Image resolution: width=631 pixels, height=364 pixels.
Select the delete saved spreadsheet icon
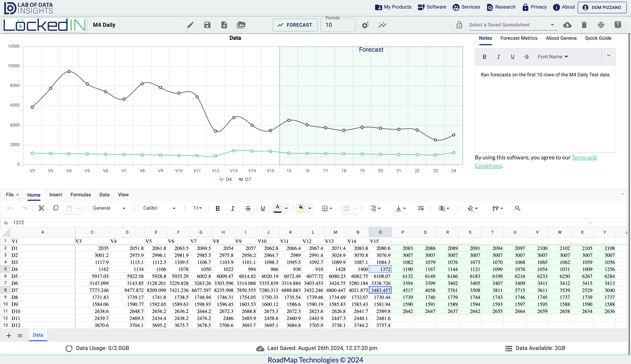[584, 25]
